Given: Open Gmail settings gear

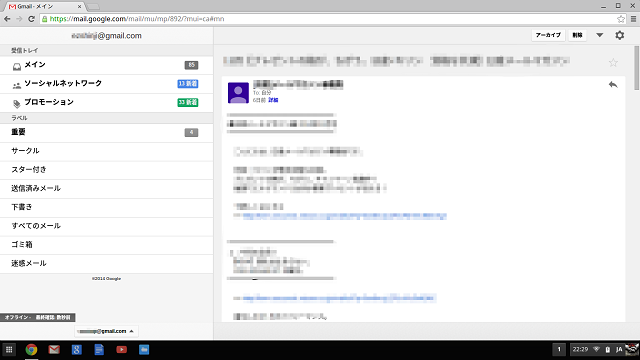Looking at the screenshot, I should (x=620, y=35).
